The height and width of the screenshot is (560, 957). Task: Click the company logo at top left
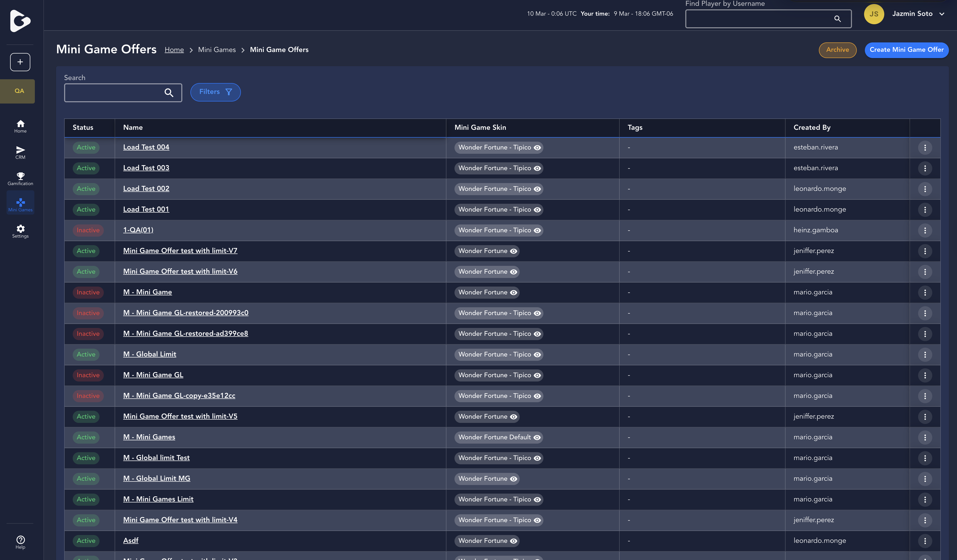pyautogui.click(x=20, y=21)
